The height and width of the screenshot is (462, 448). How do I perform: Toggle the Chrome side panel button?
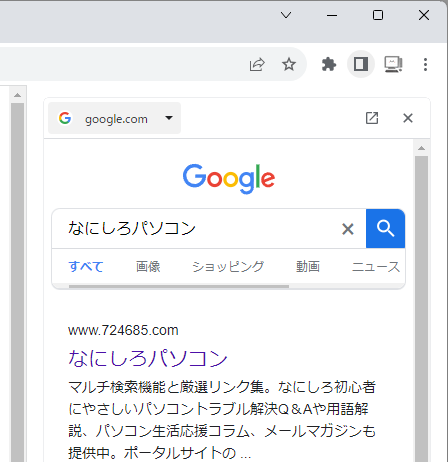click(361, 64)
